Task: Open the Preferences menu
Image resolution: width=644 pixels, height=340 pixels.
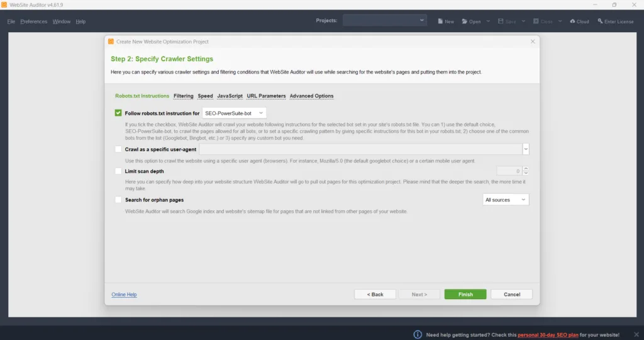Action: pyautogui.click(x=33, y=21)
